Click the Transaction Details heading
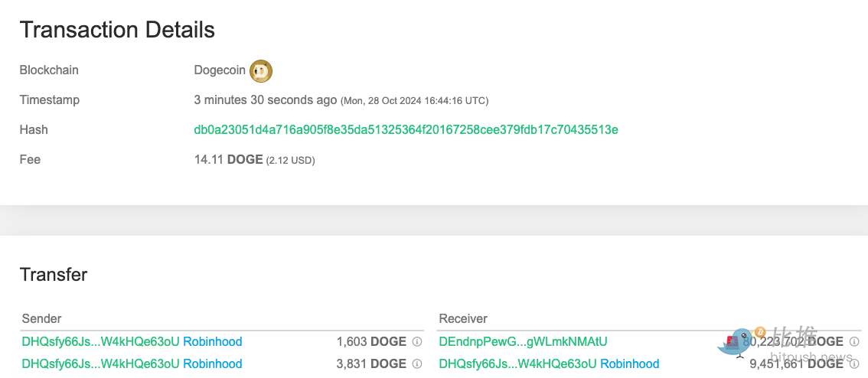 [x=117, y=30]
